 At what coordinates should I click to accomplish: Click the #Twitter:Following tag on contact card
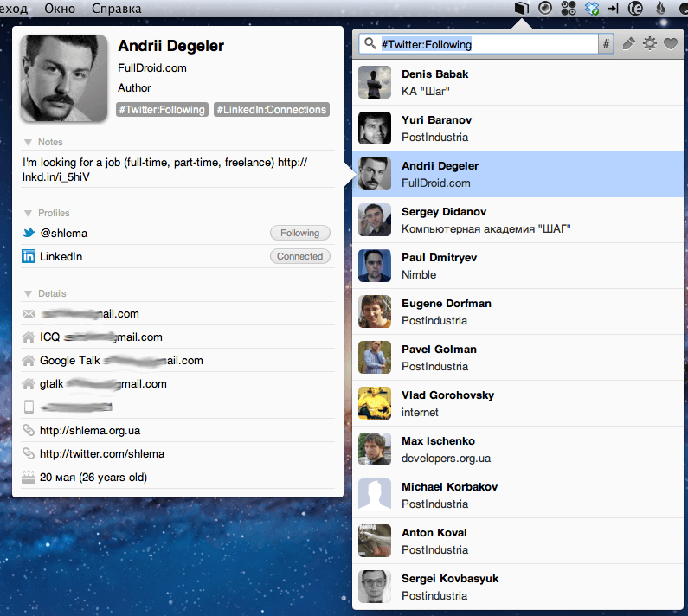coord(162,110)
